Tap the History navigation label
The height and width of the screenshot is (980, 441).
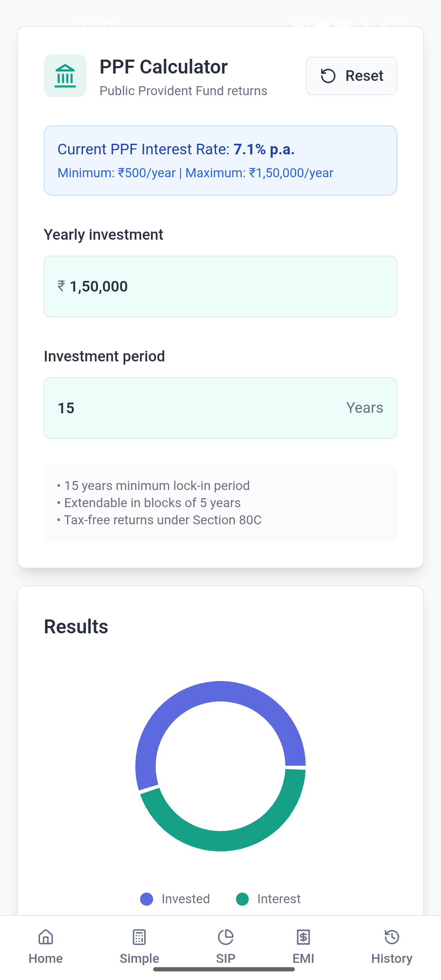[x=392, y=958]
